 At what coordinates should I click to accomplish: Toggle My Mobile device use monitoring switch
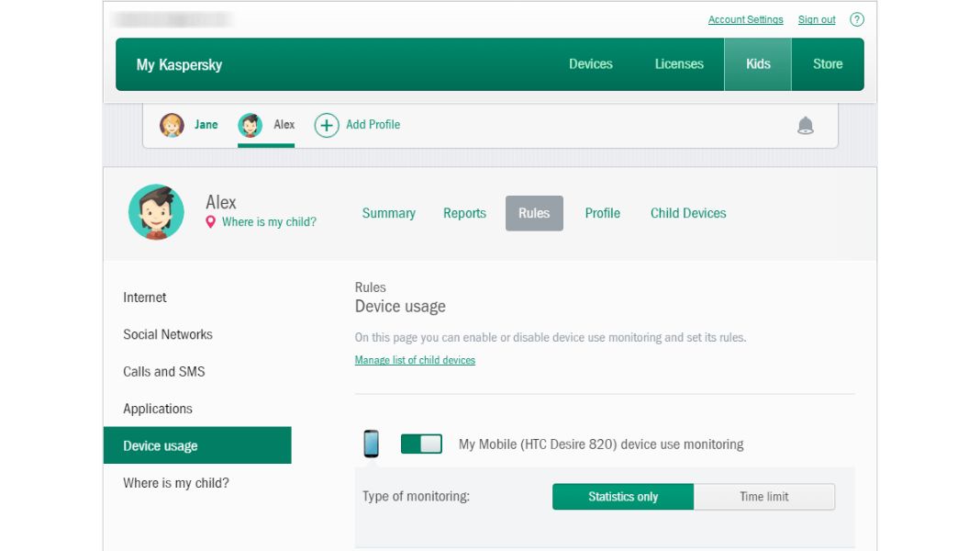421,444
